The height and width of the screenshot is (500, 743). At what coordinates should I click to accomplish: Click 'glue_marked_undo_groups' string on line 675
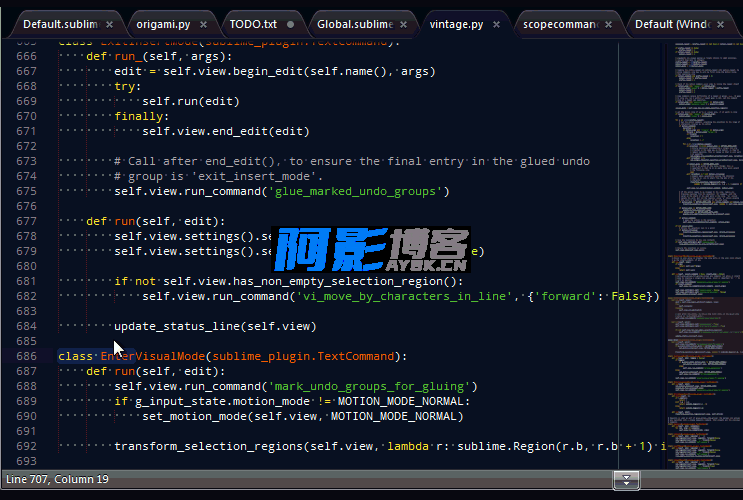tap(355, 191)
